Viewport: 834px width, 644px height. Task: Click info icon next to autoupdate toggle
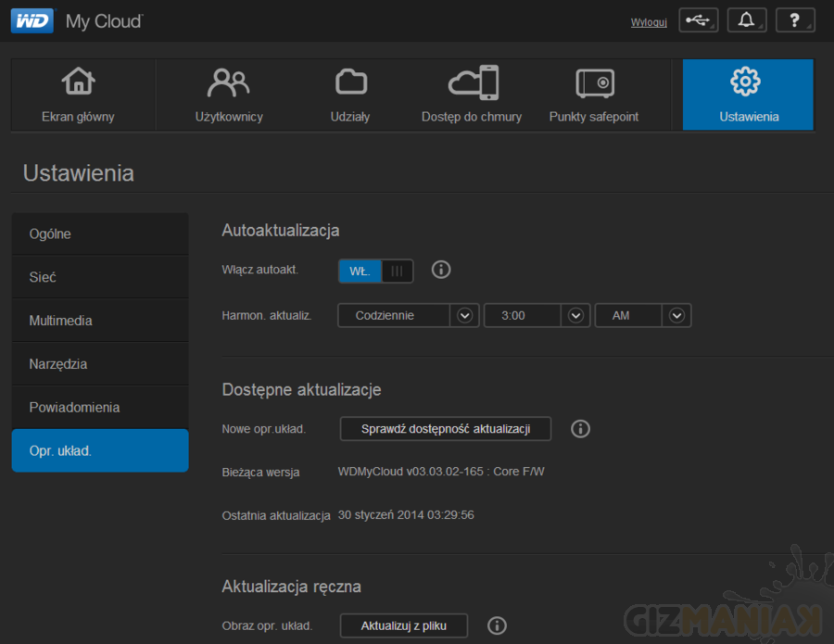441,270
